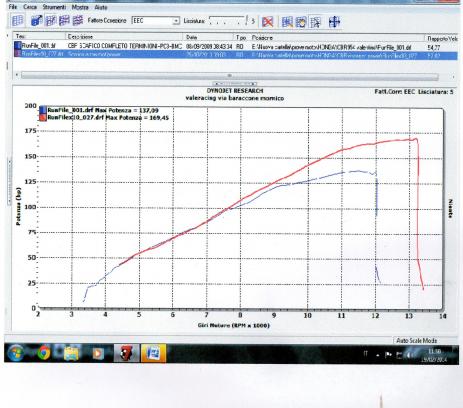Click the 'valeracing via baraccone momico' subtitle
The image size is (463, 408).
[x=235, y=98]
